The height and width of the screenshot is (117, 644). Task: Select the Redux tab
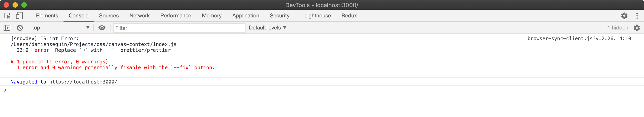[349, 16]
